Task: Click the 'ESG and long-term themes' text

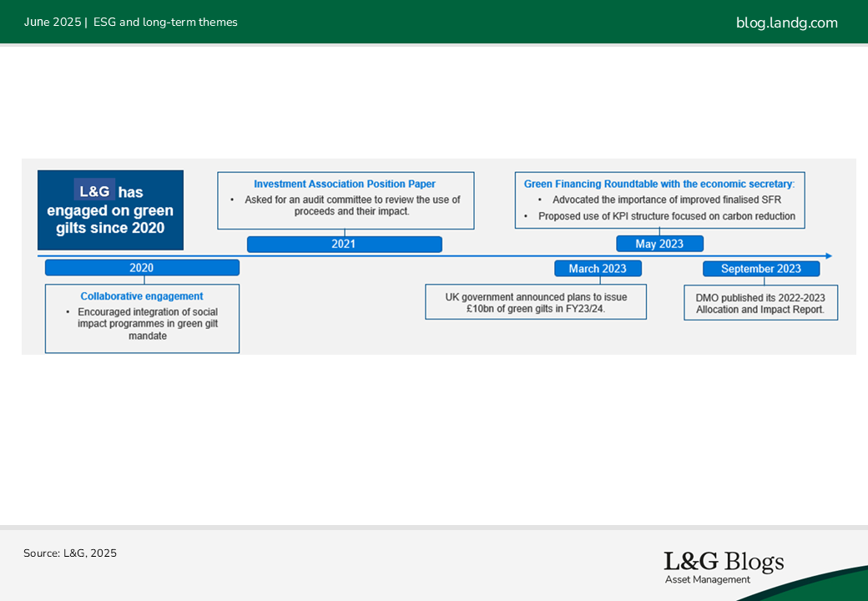Action: click(x=165, y=23)
